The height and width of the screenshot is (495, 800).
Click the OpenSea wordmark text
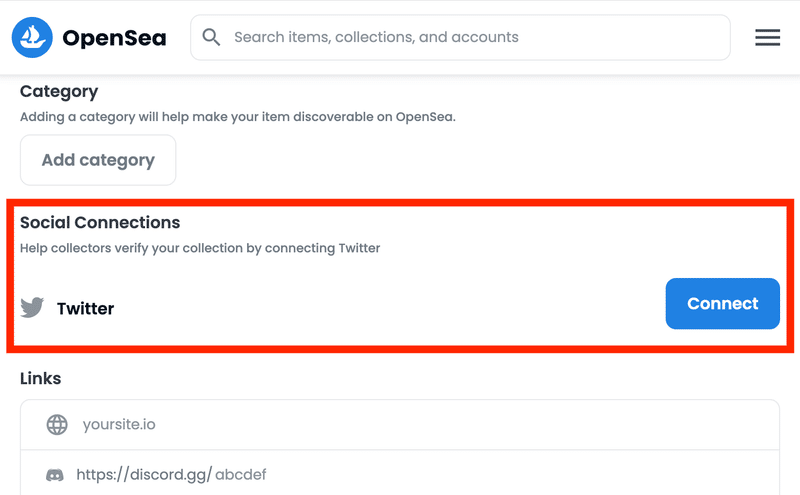point(114,38)
